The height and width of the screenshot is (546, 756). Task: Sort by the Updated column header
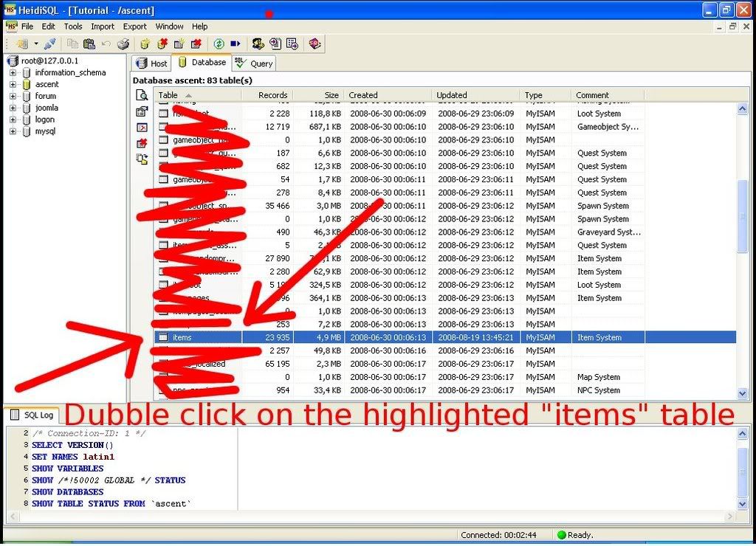point(476,95)
